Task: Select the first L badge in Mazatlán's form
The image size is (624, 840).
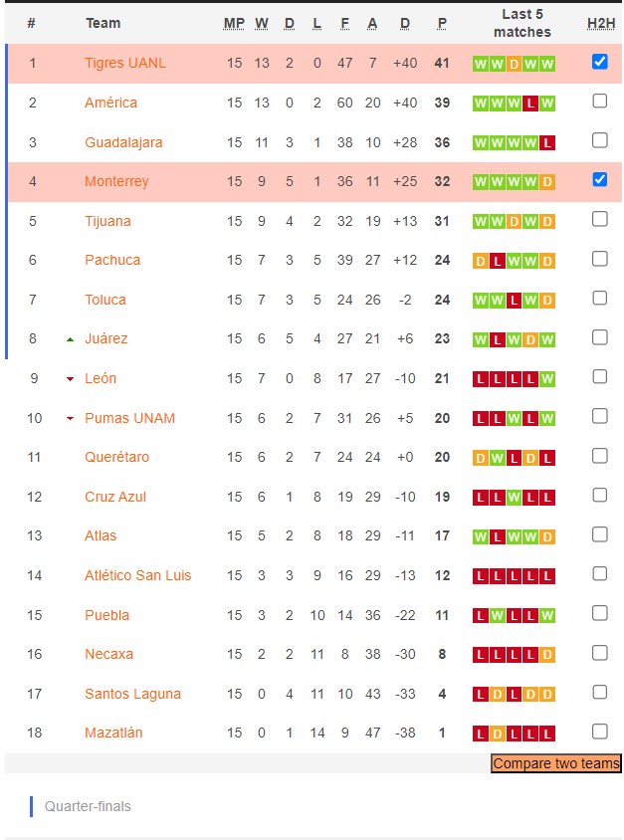Action: [x=479, y=733]
